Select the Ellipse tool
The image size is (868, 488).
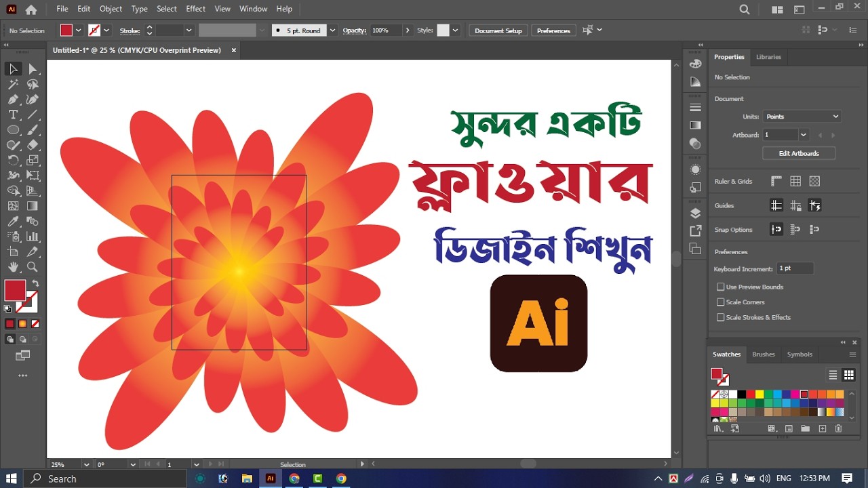click(13, 129)
